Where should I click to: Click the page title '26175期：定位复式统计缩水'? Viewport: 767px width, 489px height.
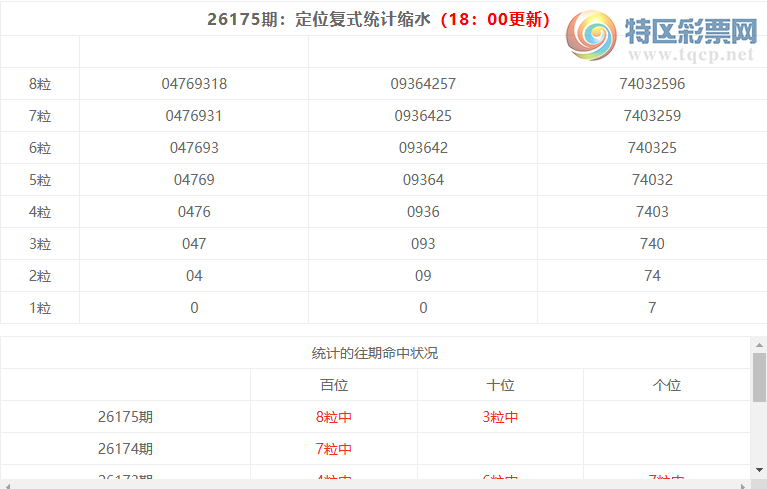(319, 20)
